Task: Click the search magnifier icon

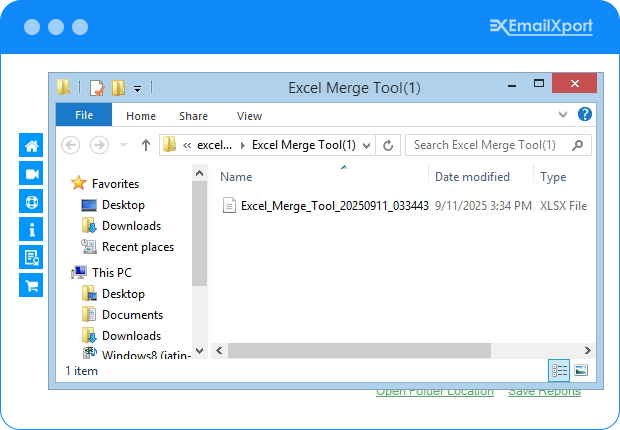Action: pos(577,145)
